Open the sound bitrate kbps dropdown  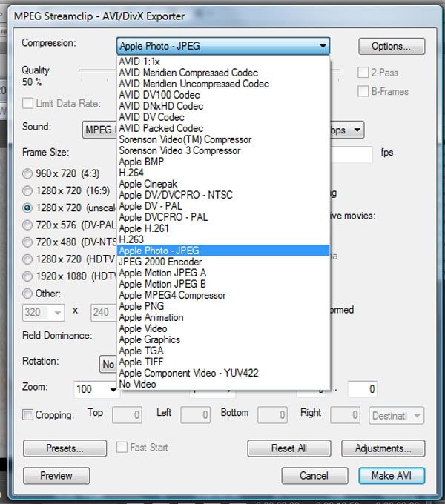347,130
